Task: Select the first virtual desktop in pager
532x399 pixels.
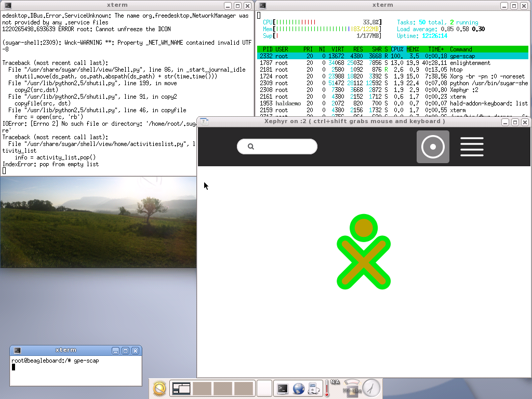Action: 182,388
